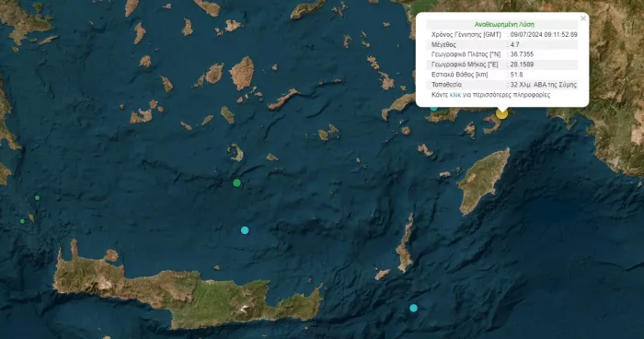Select the focal depth value 51.8
The image size is (644, 339).
[516, 75]
